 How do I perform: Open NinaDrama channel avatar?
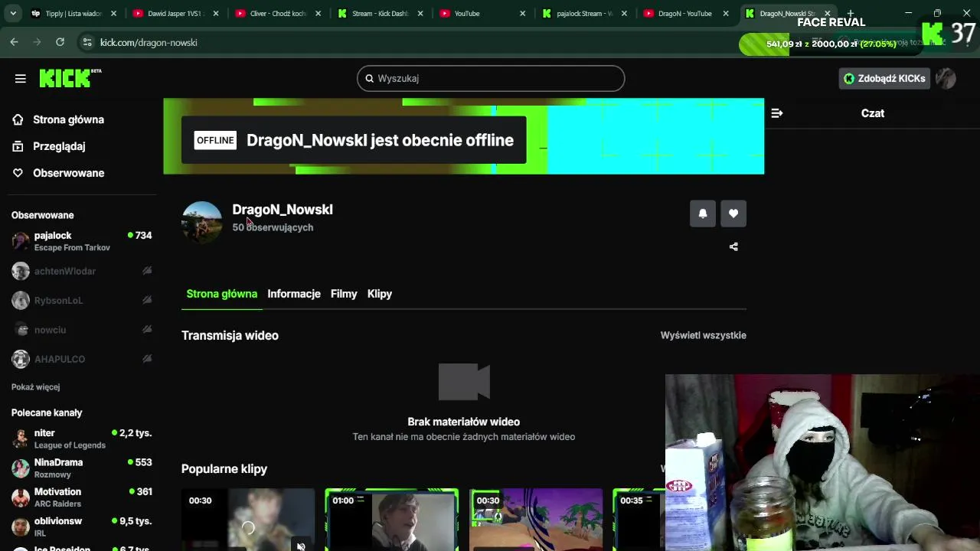tap(21, 468)
